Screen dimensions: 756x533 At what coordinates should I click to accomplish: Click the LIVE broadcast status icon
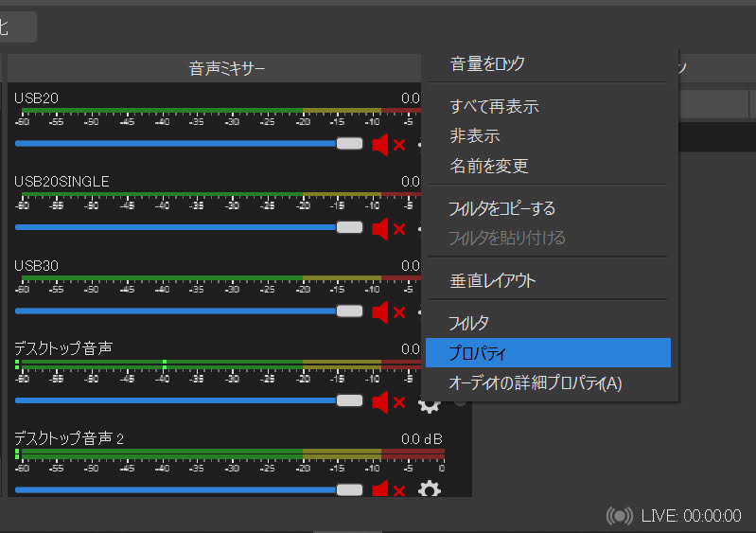click(620, 516)
